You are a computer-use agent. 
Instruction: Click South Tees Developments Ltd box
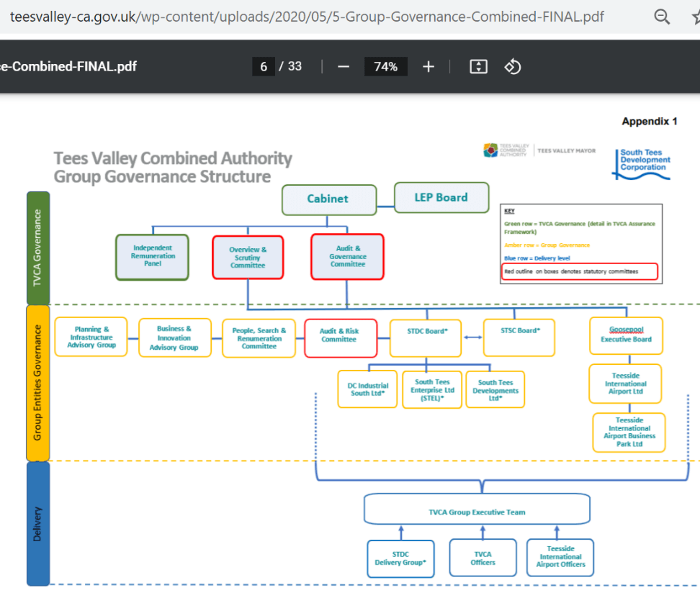pos(495,390)
